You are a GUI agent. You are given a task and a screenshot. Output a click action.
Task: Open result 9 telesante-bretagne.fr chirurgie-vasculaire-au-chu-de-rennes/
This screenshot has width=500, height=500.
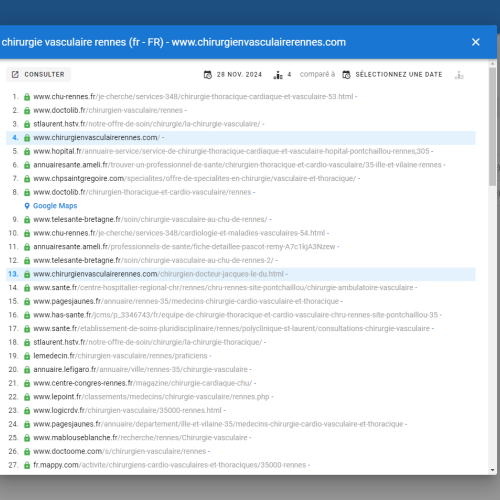point(150,219)
